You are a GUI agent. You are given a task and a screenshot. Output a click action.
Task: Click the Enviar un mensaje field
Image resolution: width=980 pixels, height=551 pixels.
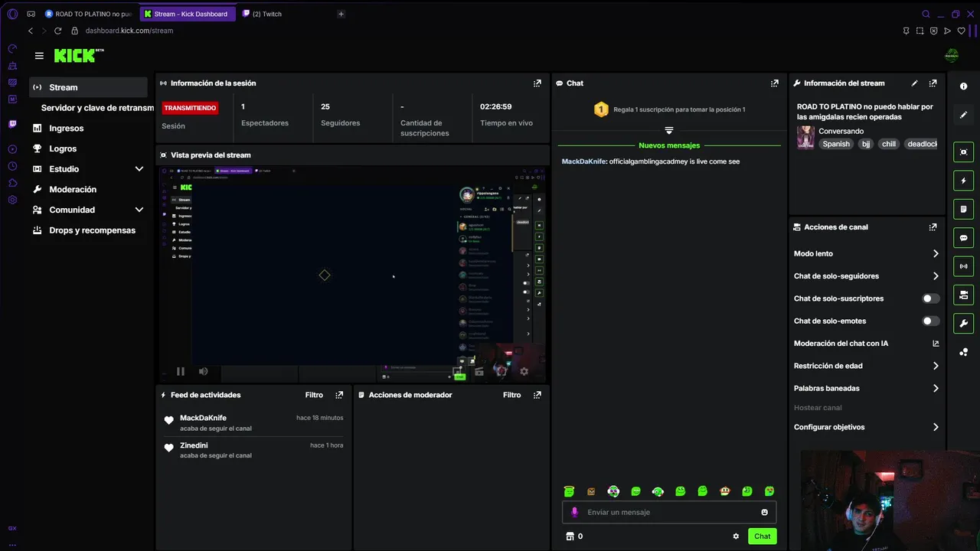point(669,513)
